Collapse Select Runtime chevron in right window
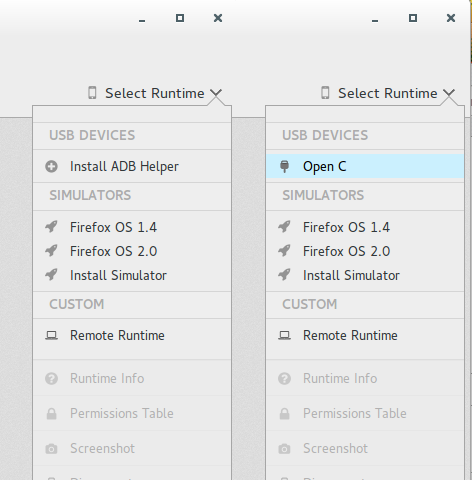Image resolution: width=473 pixels, height=480 pixels. tap(449, 93)
